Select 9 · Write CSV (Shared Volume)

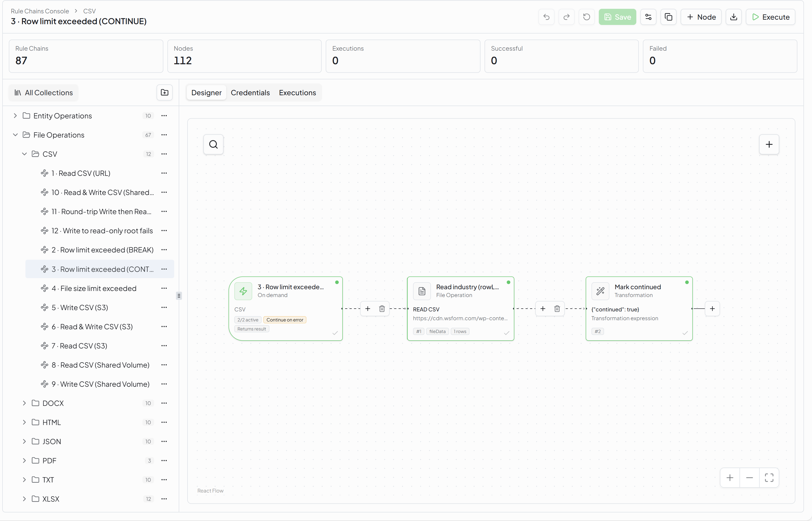(100, 384)
